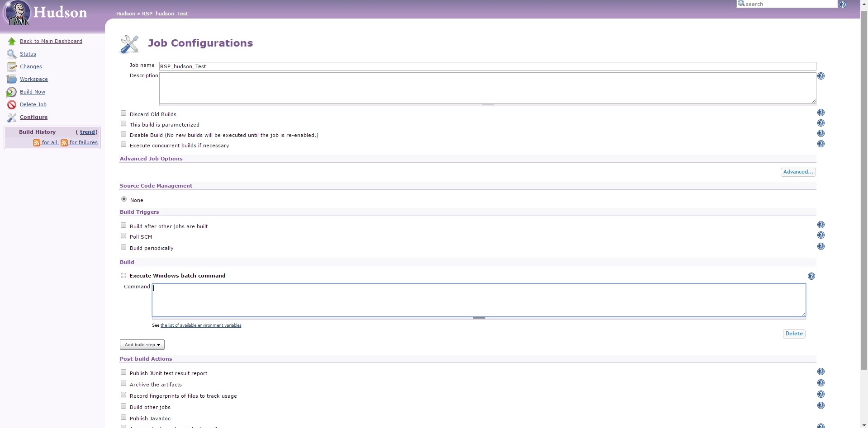This screenshot has height=428, width=868.
Task: Click the Workspace folder icon
Action: point(12,79)
